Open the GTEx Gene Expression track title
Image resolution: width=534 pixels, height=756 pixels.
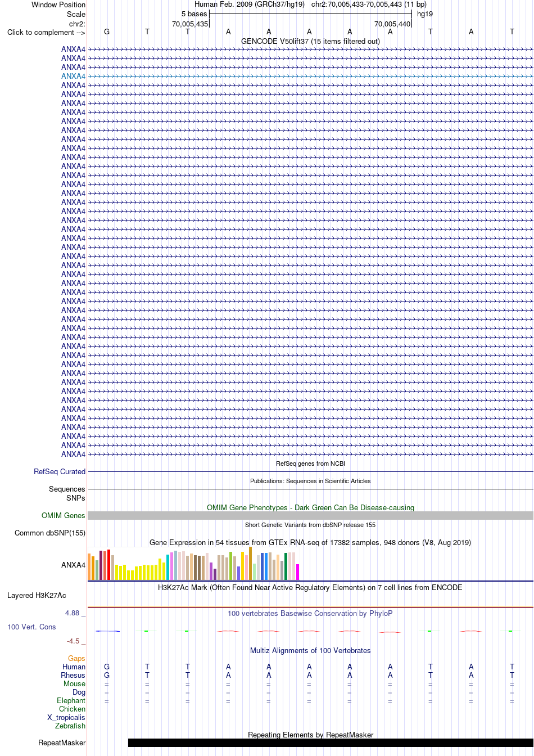pyautogui.click(x=310, y=542)
